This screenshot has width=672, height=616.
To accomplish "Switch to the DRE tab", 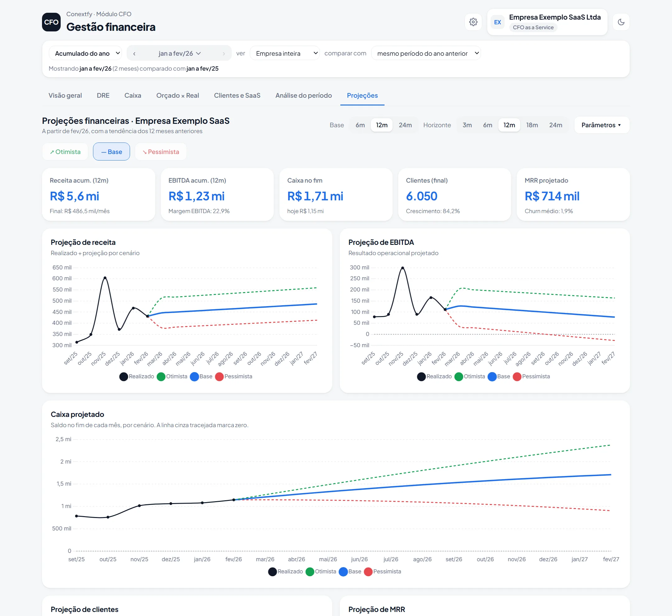I will click(103, 95).
